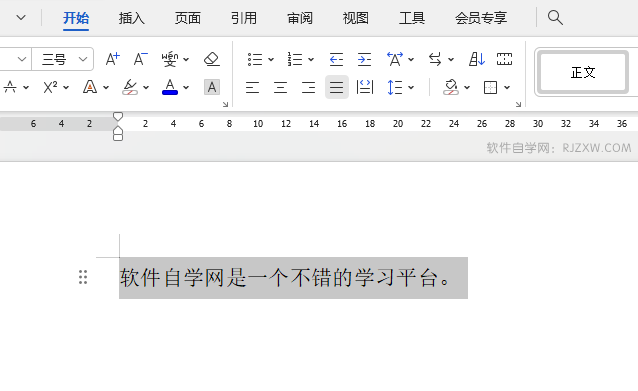Image resolution: width=638 pixels, height=391 pixels.
Task: Increase font size with A+ icon
Action: (113, 59)
